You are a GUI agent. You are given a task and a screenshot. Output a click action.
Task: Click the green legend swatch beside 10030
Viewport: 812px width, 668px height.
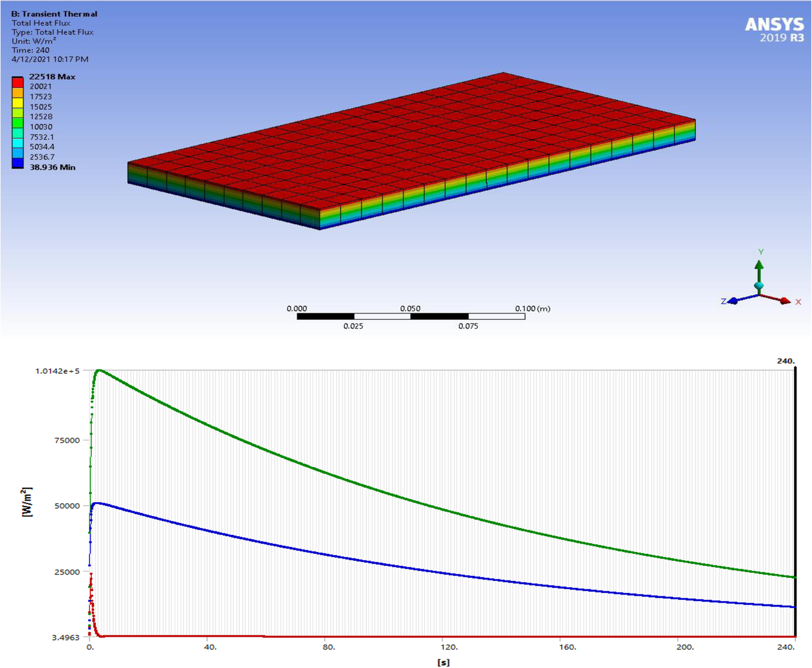[x=18, y=123]
